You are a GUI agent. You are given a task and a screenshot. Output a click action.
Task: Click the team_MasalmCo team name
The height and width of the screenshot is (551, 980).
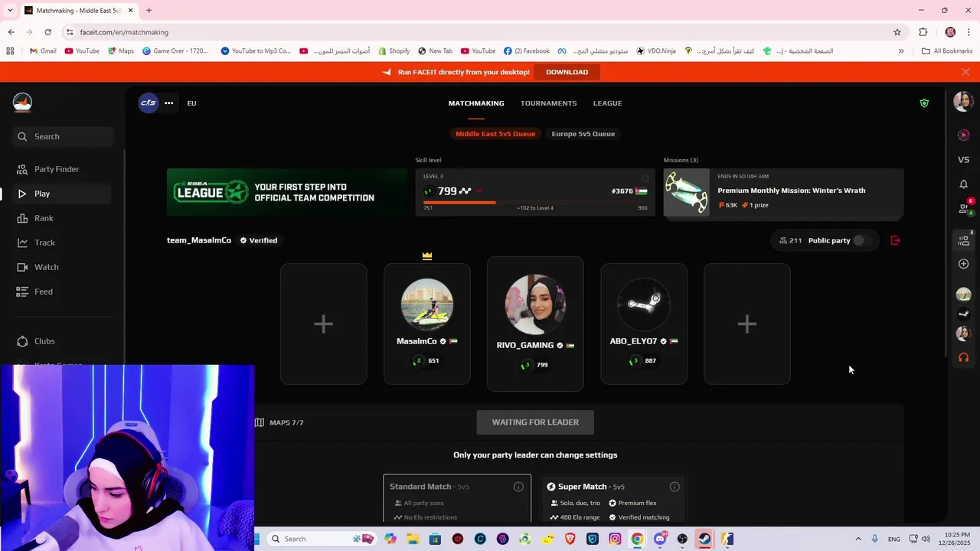(199, 240)
